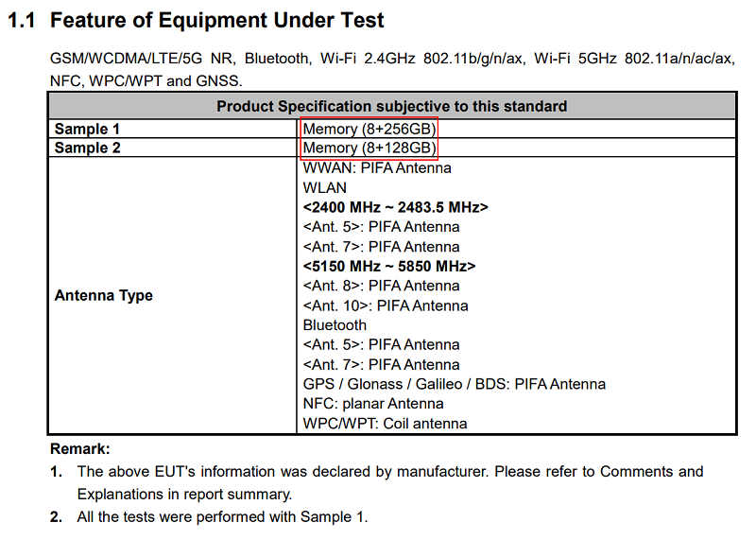The height and width of the screenshot is (540, 756).
Task: Select the 5150 MHz ~ 5850 MHz heading
Action: coord(389,267)
